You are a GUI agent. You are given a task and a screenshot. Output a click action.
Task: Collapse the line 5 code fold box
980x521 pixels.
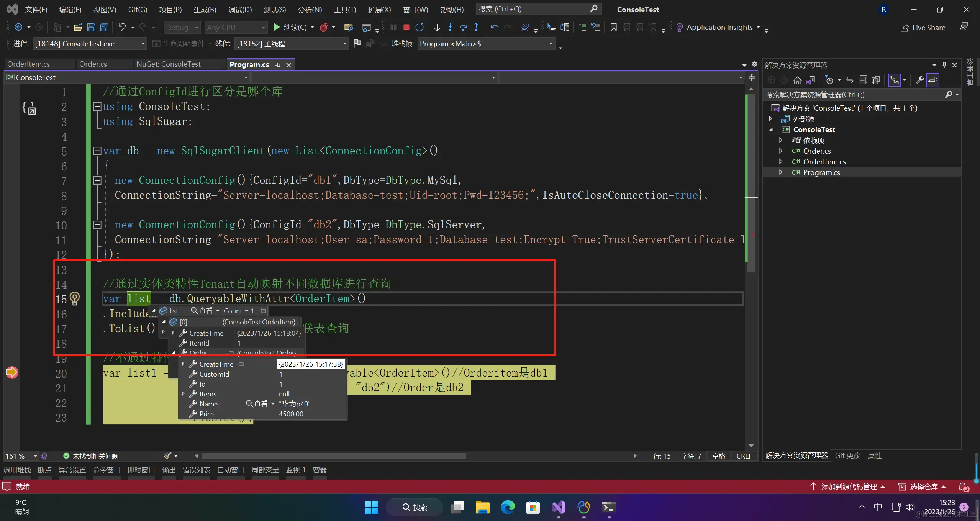97,151
